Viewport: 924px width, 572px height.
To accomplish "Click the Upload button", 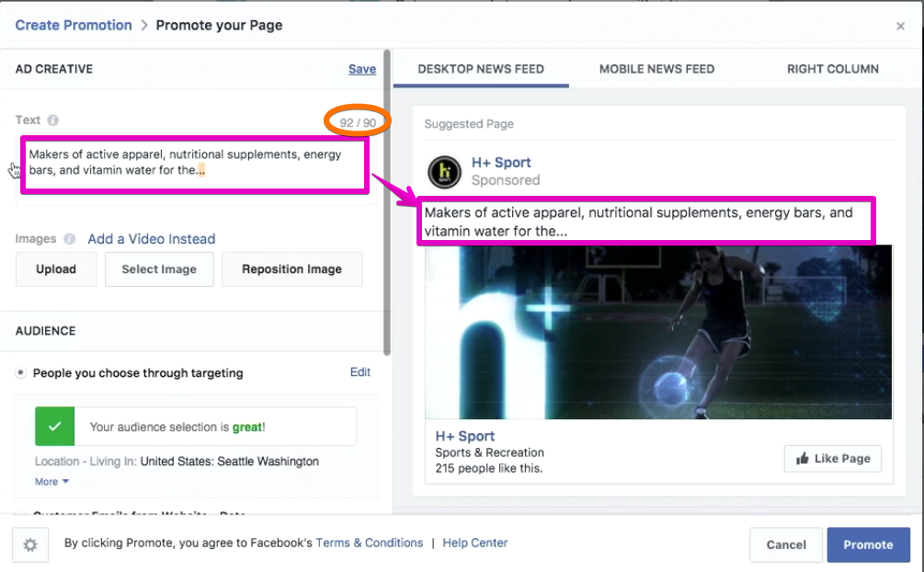I will point(56,269).
